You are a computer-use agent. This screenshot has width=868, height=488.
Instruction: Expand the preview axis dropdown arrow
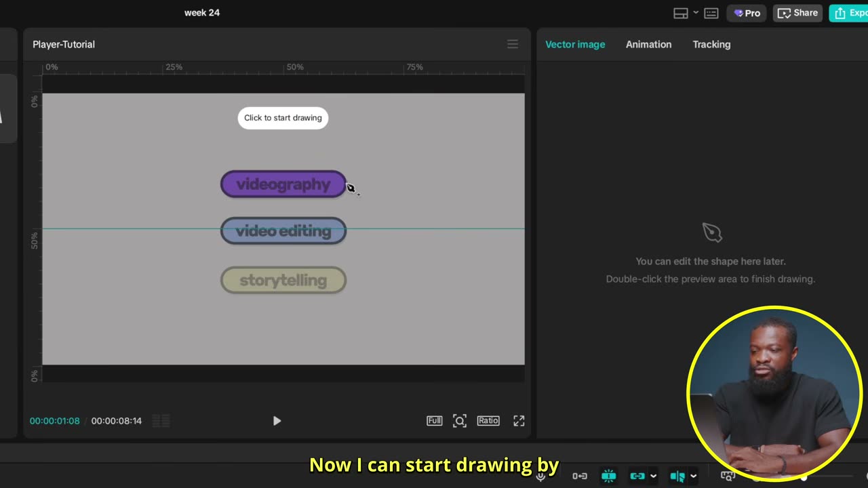point(693,476)
